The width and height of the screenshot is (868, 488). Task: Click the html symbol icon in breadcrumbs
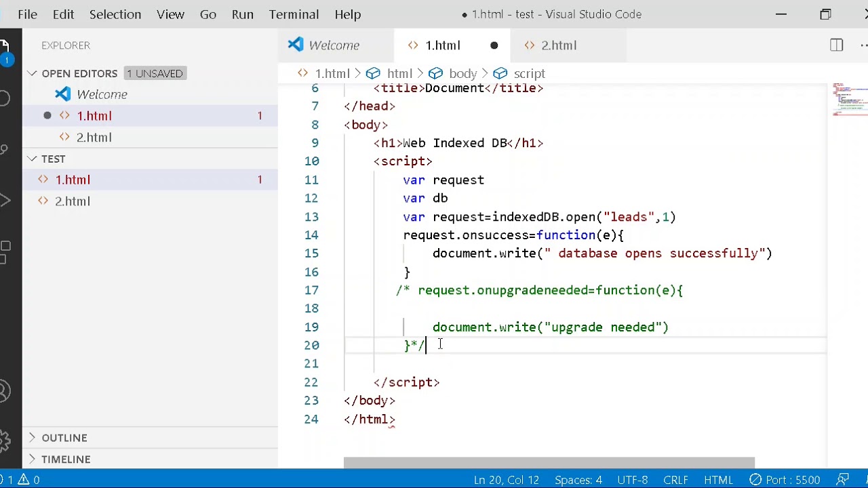tap(373, 73)
